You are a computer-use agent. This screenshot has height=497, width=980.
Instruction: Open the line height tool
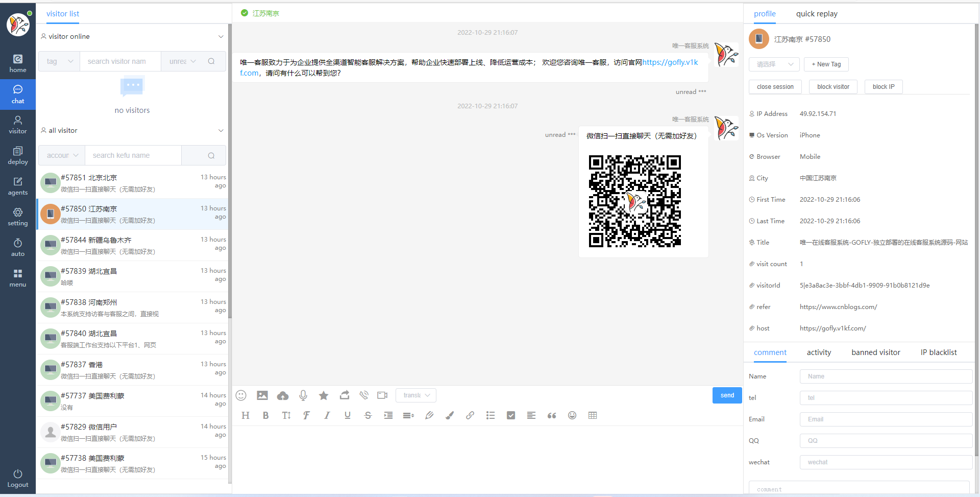(x=408, y=415)
